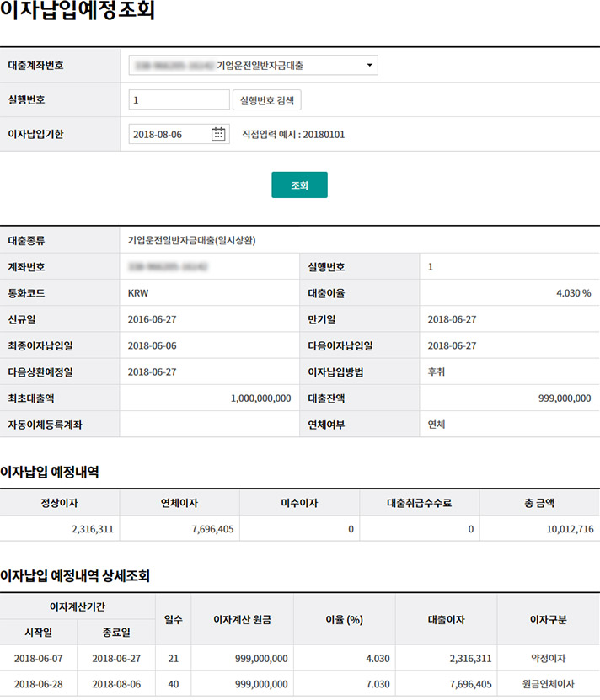Click the 대출잔액 value 999,000,000
Viewport: 600px width, 700px height.
pyautogui.click(x=564, y=398)
